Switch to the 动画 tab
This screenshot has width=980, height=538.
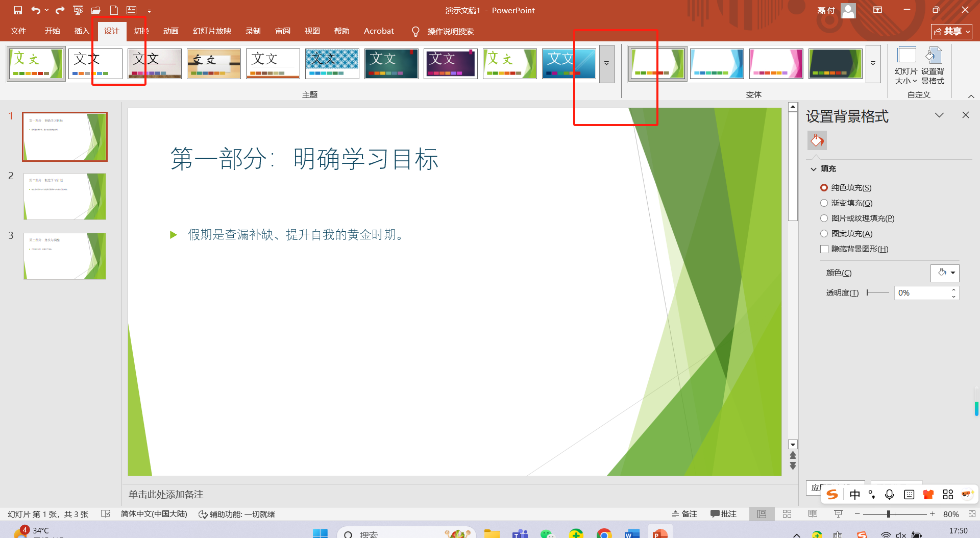(x=171, y=31)
